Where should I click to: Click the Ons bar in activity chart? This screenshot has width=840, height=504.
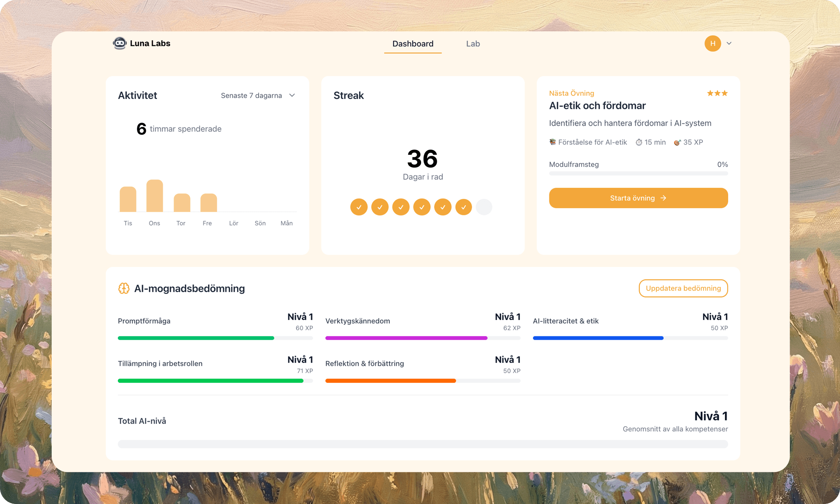(x=155, y=196)
